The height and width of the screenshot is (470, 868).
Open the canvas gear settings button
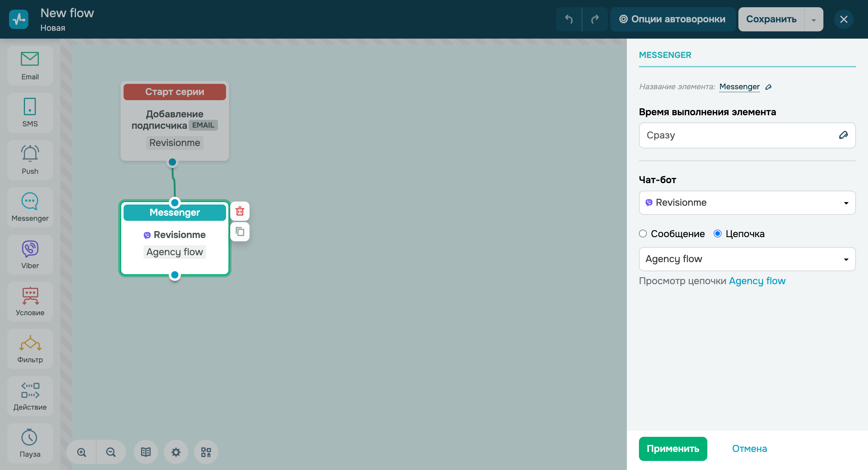176,452
